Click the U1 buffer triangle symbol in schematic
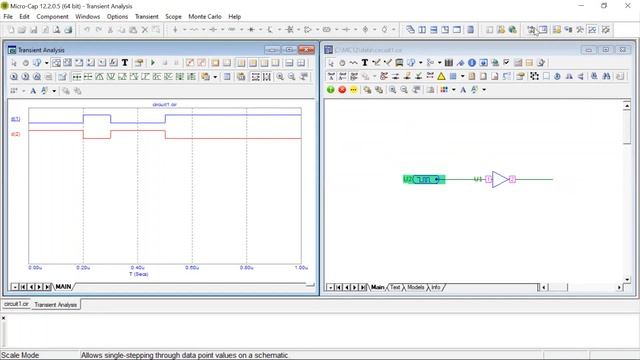Viewport: 640px width, 360px height. point(500,180)
